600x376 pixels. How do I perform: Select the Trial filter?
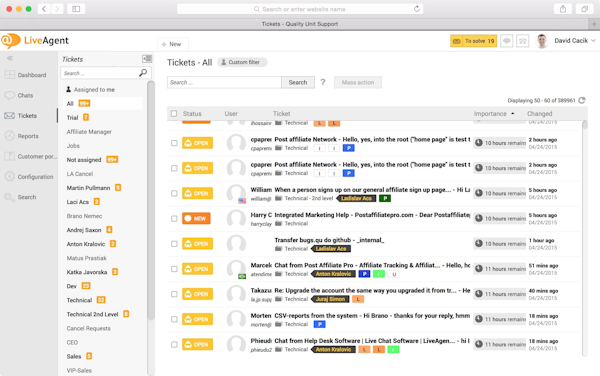point(78,117)
